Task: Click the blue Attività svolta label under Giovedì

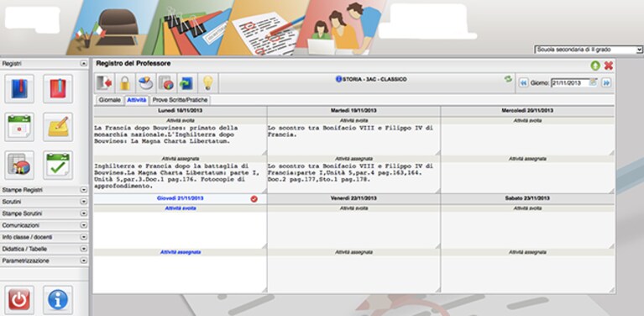Action: pos(181,208)
